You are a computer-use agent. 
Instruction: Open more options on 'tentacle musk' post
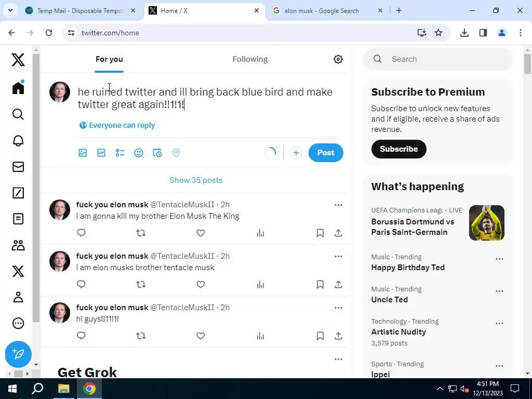coord(338,256)
